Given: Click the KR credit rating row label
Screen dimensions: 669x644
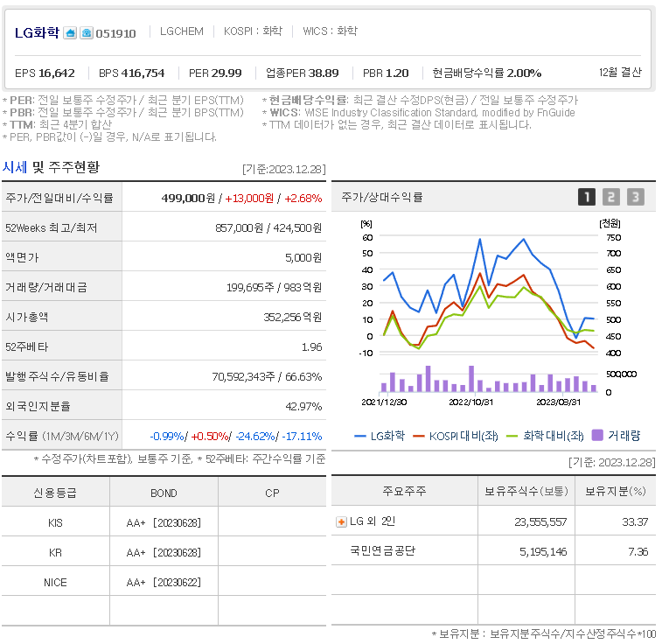Looking at the screenshot, I should tap(55, 553).
